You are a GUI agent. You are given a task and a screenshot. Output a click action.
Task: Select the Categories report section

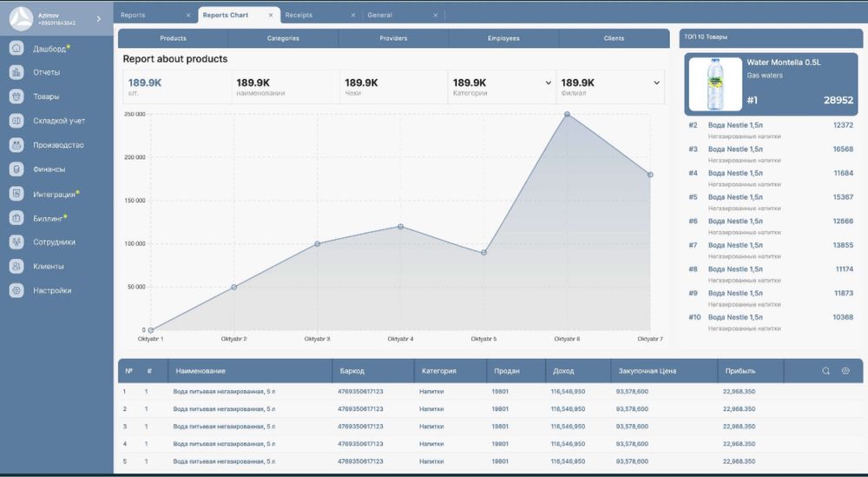[x=283, y=38]
